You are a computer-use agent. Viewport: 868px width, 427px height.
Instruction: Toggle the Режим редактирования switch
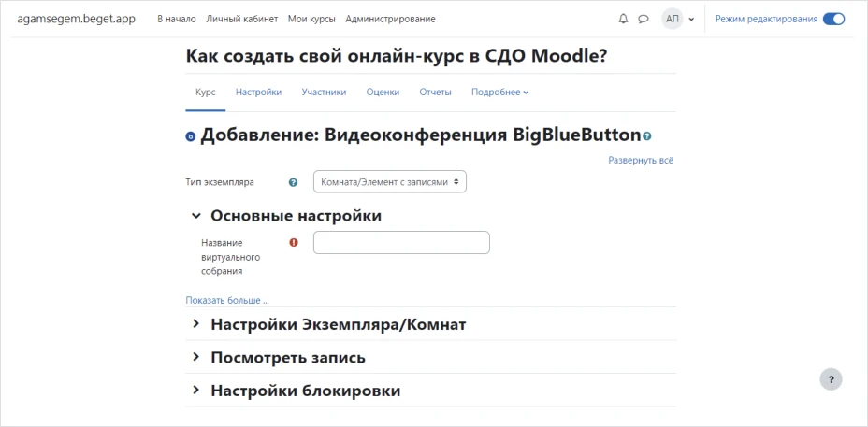(833, 19)
